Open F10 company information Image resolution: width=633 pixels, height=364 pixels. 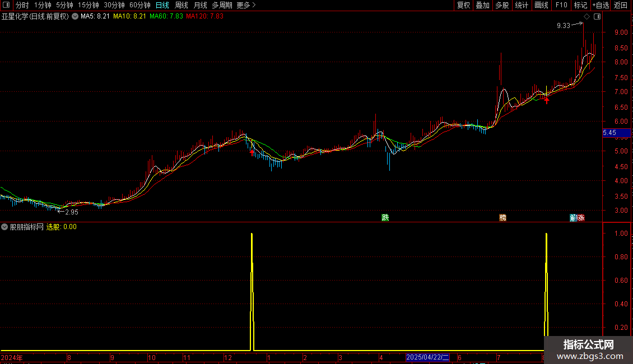pyautogui.click(x=561, y=5)
